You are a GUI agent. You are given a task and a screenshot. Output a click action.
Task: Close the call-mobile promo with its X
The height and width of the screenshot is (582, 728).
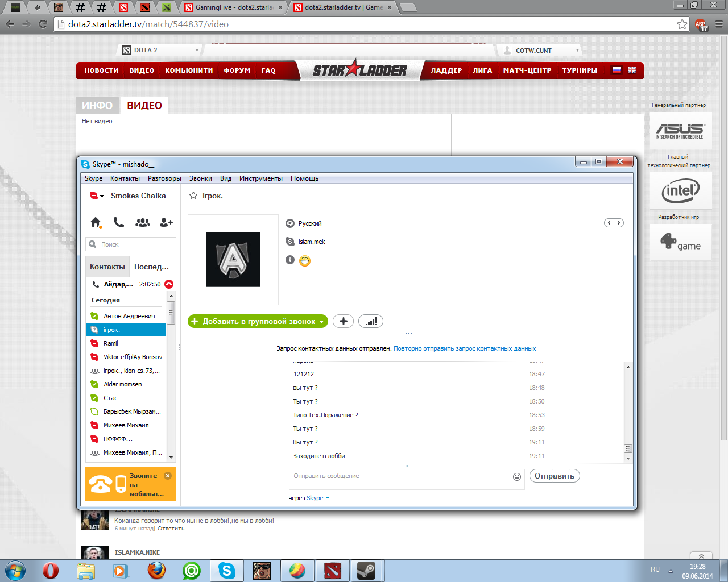click(x=168, y=476)
